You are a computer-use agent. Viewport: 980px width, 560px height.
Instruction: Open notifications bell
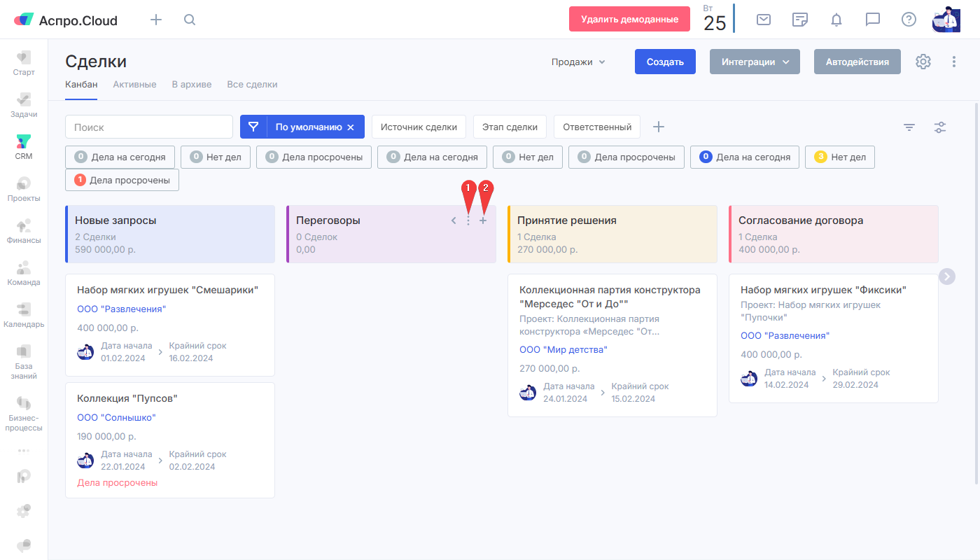pos(836,20)
